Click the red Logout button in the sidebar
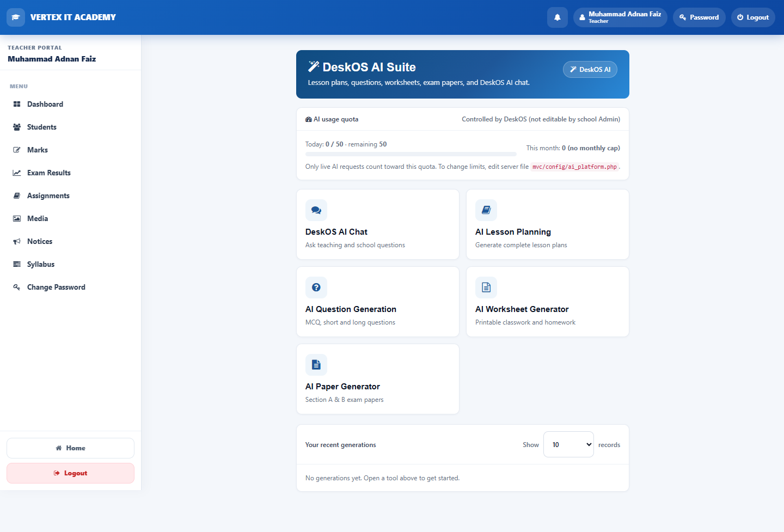The image size is (784, 532). (x=70, y=473)
